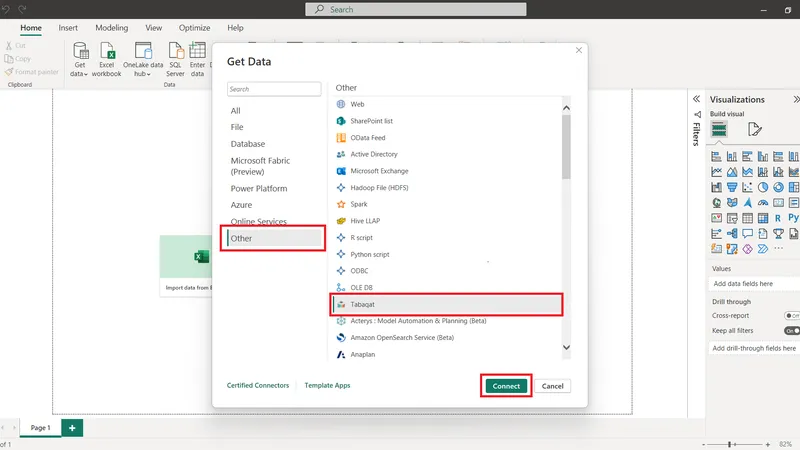Select the Spark connector entry
The width and height of the screenshot is (800, 450).
click(x=358, y=204)
